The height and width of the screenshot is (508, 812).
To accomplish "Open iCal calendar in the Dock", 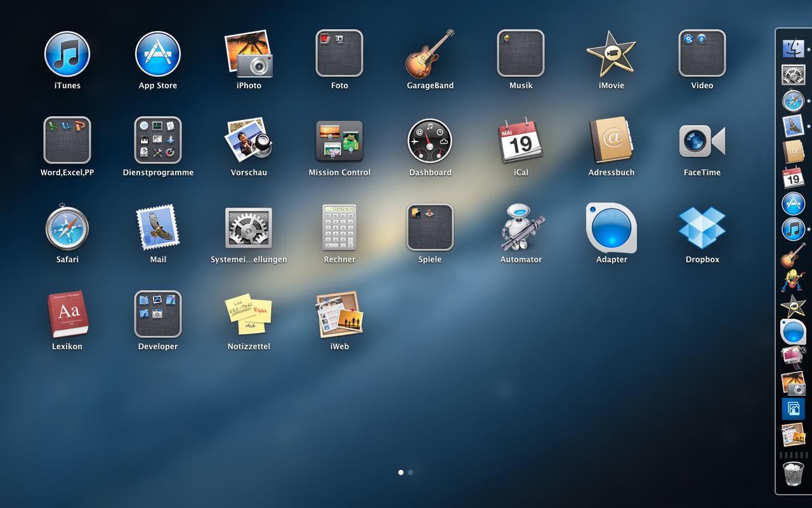I will pyautogui.click(x=793, y=178).
